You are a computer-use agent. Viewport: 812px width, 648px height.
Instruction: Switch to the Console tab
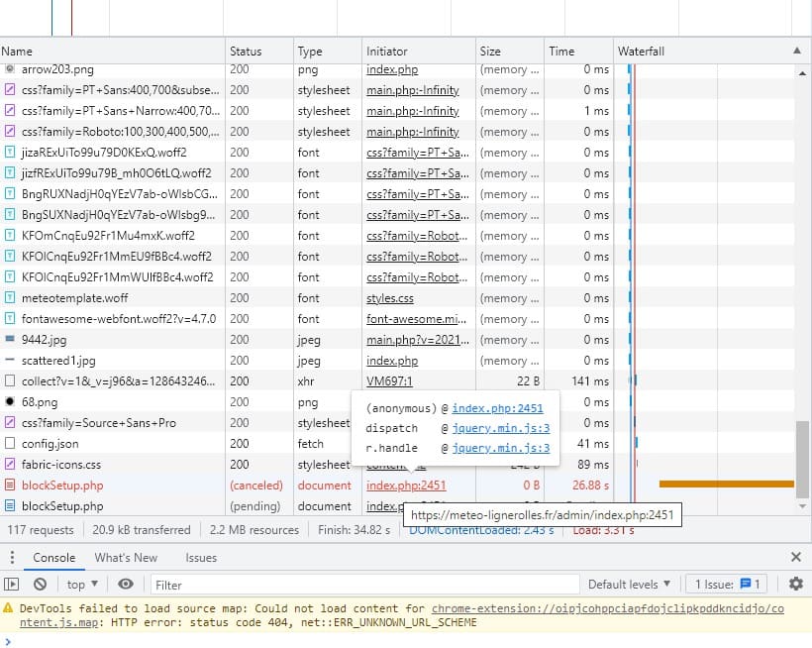[53, 558]
